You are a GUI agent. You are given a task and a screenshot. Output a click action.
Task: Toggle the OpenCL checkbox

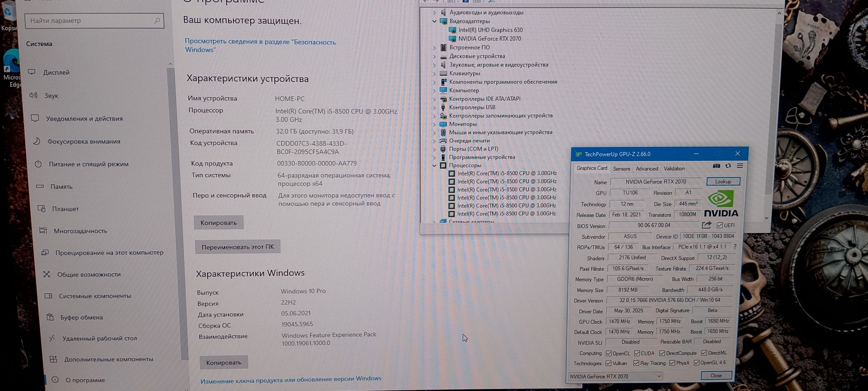[608, 353]
